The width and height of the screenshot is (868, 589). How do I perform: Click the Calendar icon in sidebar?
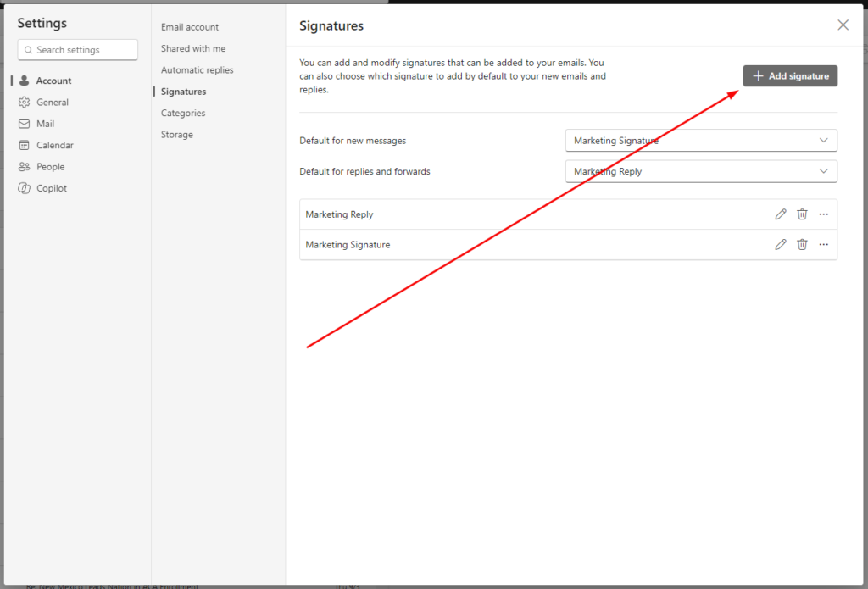24,145
